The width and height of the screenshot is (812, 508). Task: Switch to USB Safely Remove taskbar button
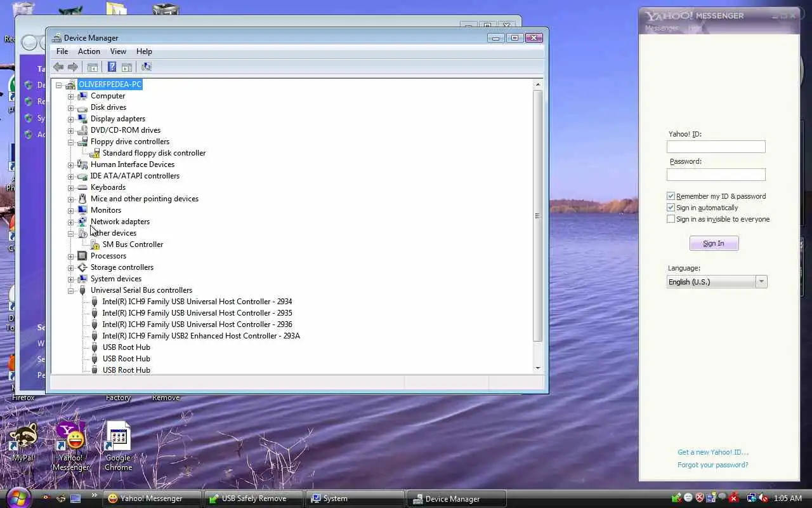[254, 498]
